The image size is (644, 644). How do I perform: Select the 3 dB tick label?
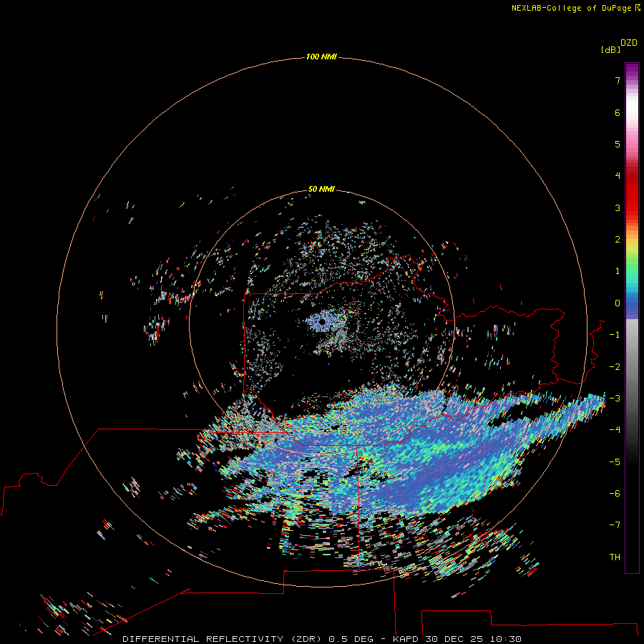[618, 208]
